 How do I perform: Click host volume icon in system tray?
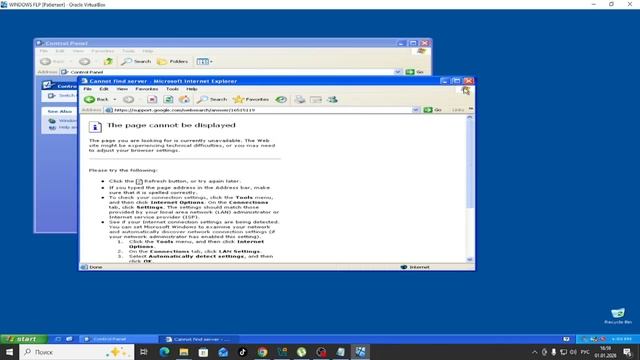click(573, 352)
